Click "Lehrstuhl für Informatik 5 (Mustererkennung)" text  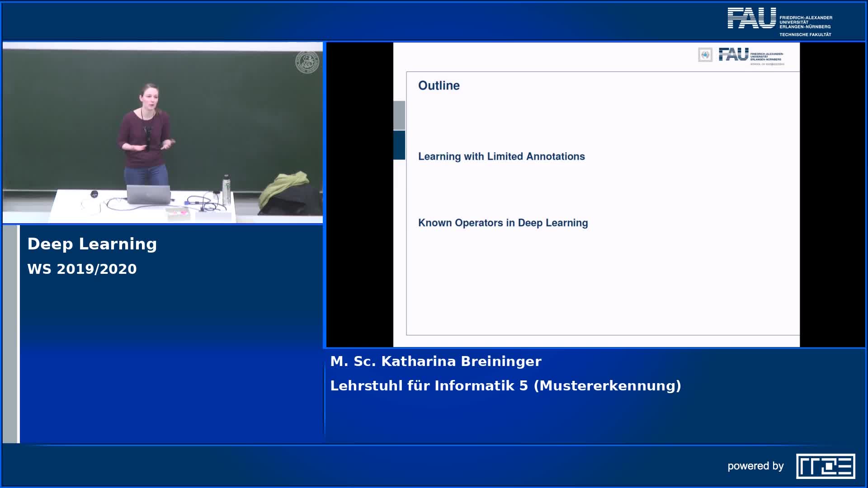click(x=505, y=386)
